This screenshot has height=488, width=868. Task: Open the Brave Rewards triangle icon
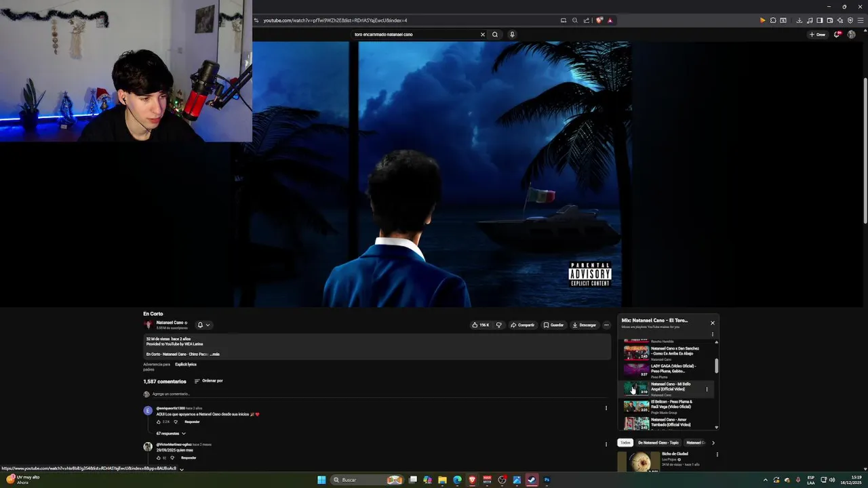click(610, 20)
